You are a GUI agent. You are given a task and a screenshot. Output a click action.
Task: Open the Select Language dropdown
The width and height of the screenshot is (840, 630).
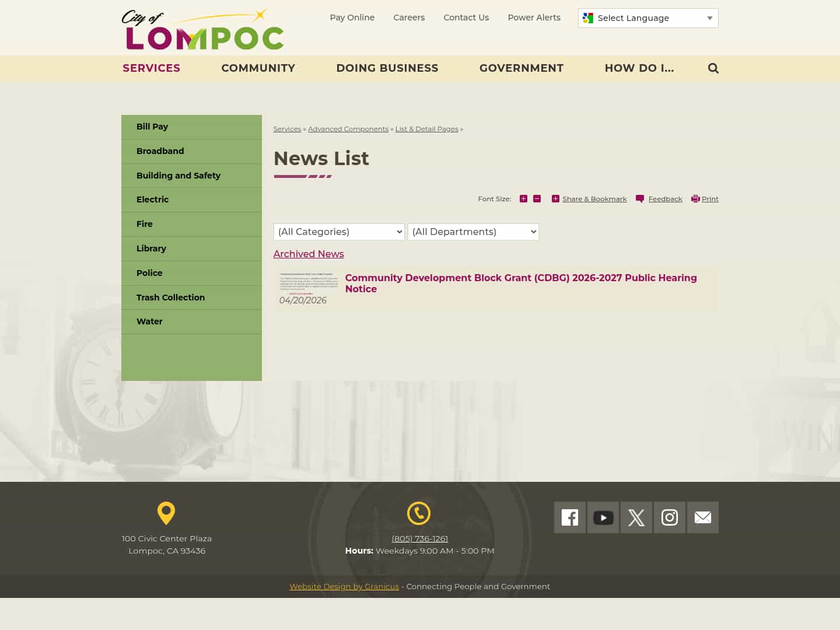click(x=647, y=18)
